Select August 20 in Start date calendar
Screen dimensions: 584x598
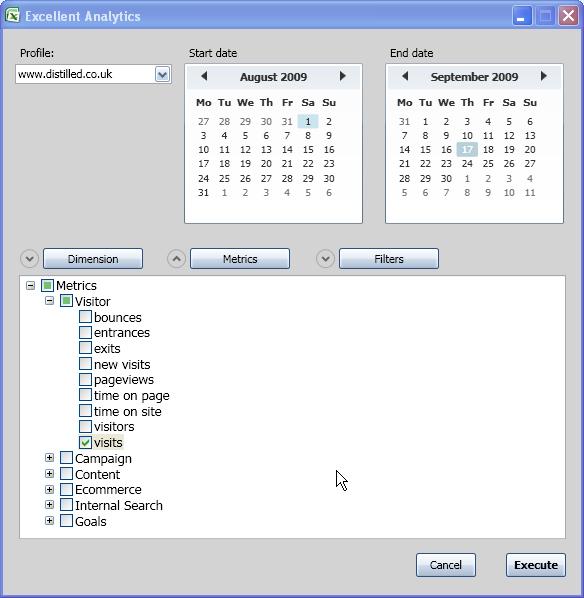click(x=266, y=164)
